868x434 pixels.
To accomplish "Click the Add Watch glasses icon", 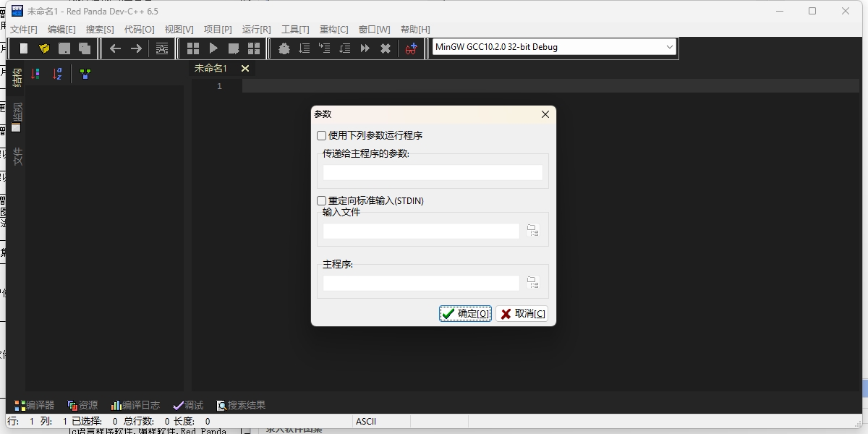I will point(411,48).
